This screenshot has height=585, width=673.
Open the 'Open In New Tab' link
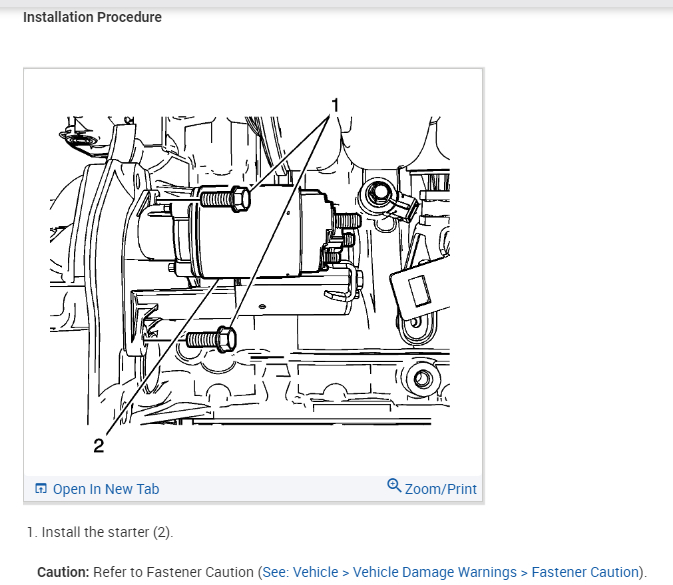(106, 489)
